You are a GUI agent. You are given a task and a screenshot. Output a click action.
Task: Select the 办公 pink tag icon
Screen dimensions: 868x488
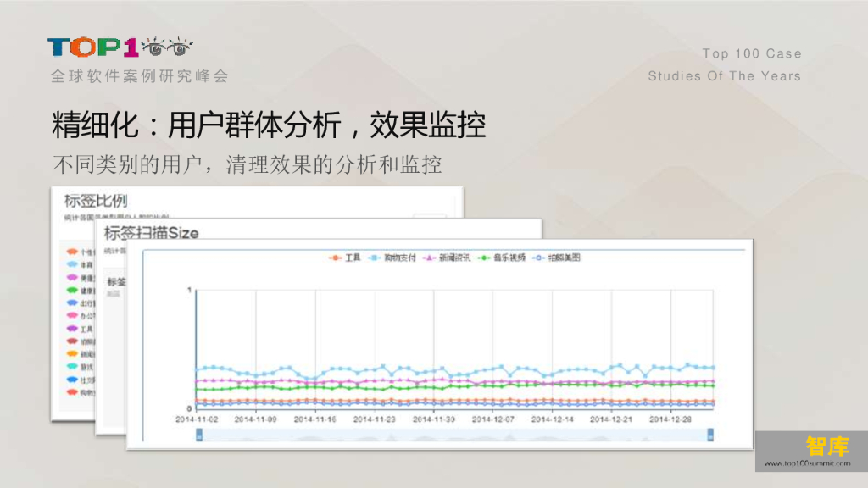click(x=73, y=316)
